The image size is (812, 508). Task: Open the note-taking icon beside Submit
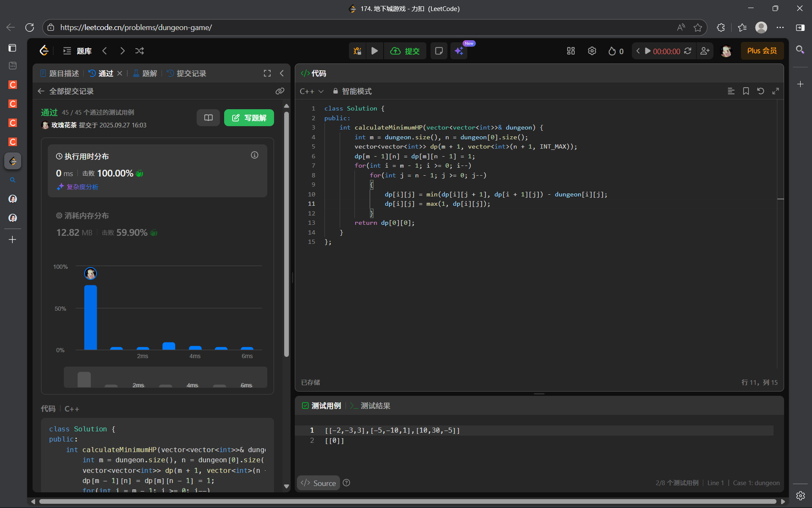439,51
